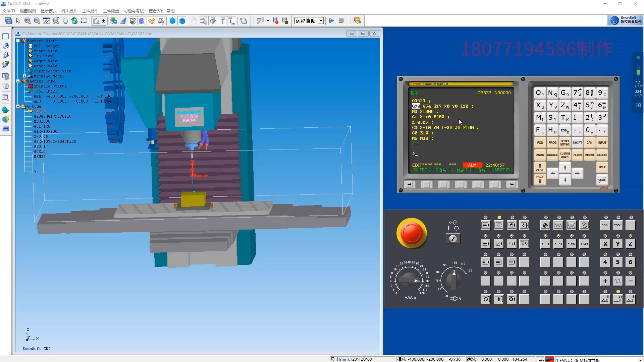The height and width of the screenshot is (362, 644).
Task: Push the red emergency stop button
Action: (412, 233)
